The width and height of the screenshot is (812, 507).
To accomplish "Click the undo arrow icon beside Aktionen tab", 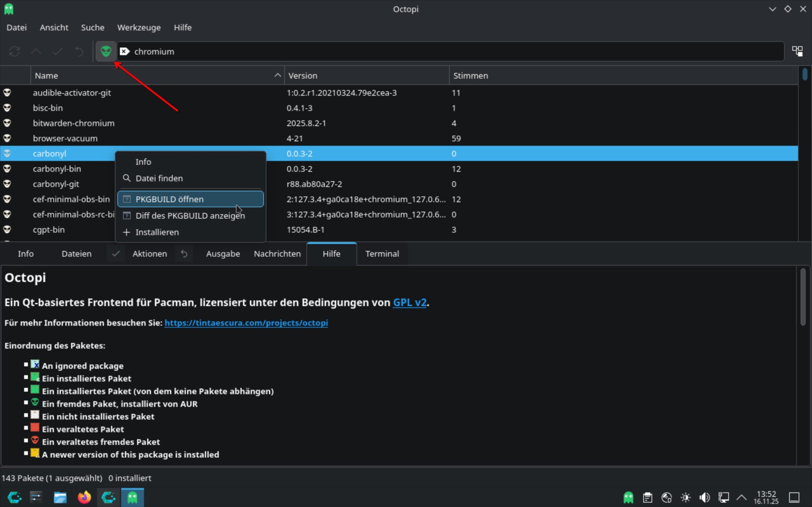I will [184, 254].
